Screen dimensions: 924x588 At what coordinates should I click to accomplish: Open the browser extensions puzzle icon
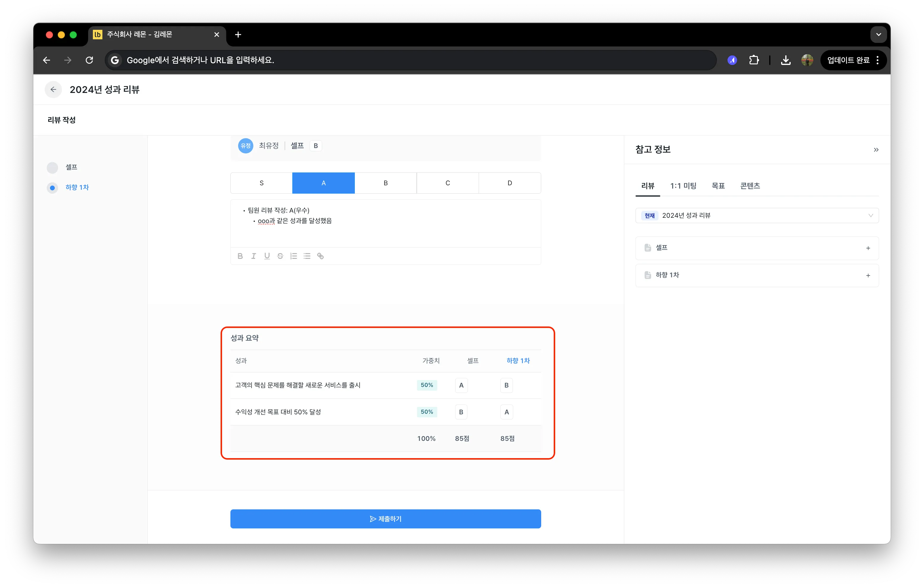pyautogui.click(x=754, y=60)
